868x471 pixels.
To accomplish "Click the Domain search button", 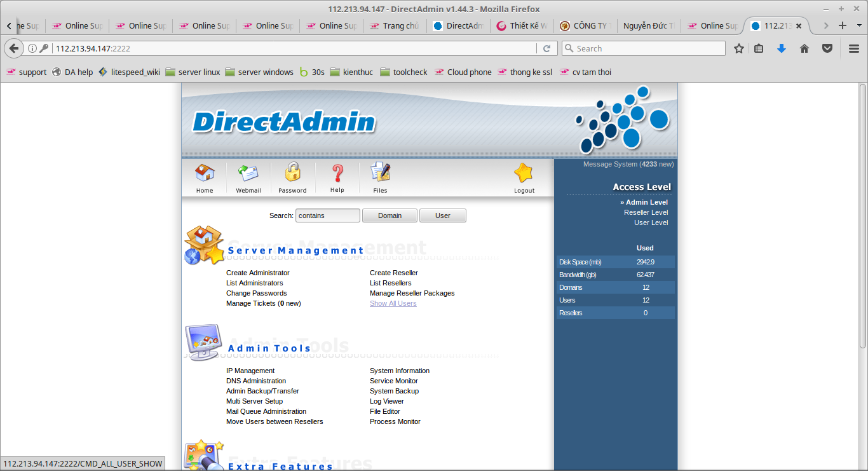I will coord(390,215).
